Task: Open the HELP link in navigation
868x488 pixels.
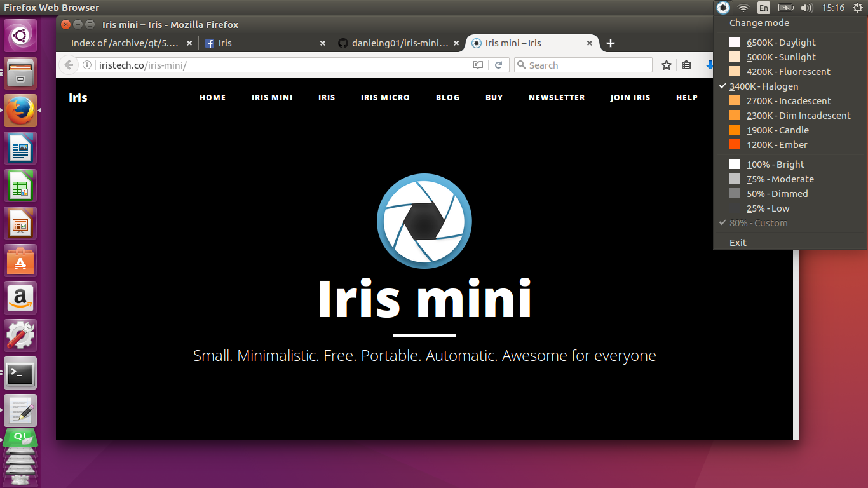Action: (687, 98)
